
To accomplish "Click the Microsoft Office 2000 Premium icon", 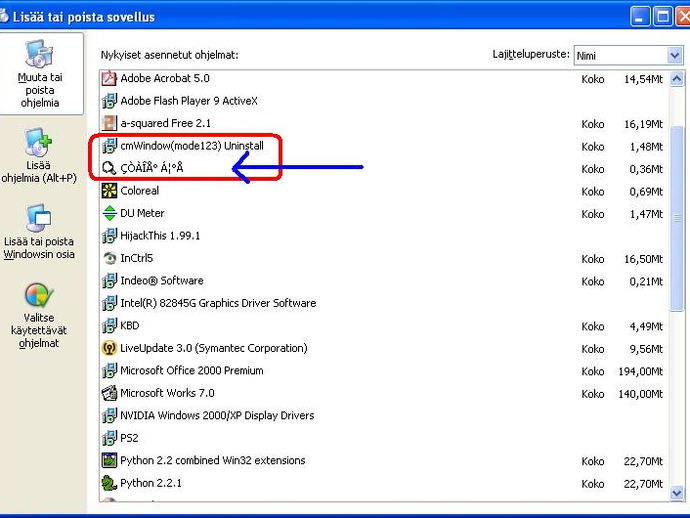I will click(x=109, y=371).
